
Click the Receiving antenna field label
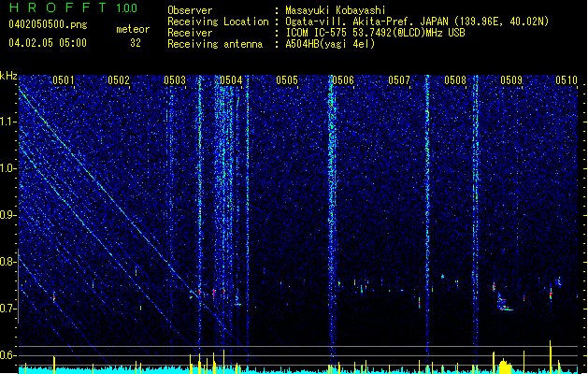pyautogui.click(x=215, y=44)
